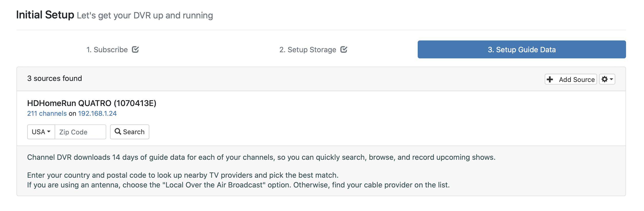Click the checkmark icon beside Subscribe
This screenshot has width=644, height=211.
click(135, 49)
